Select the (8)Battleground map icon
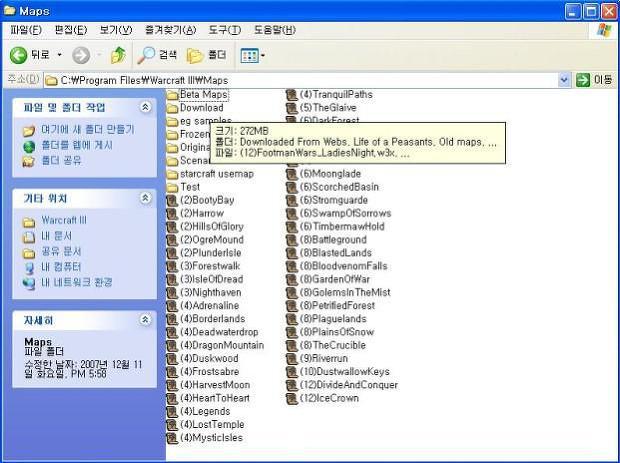620x463 pixels. pyautogui.click(x=292, y=240)
